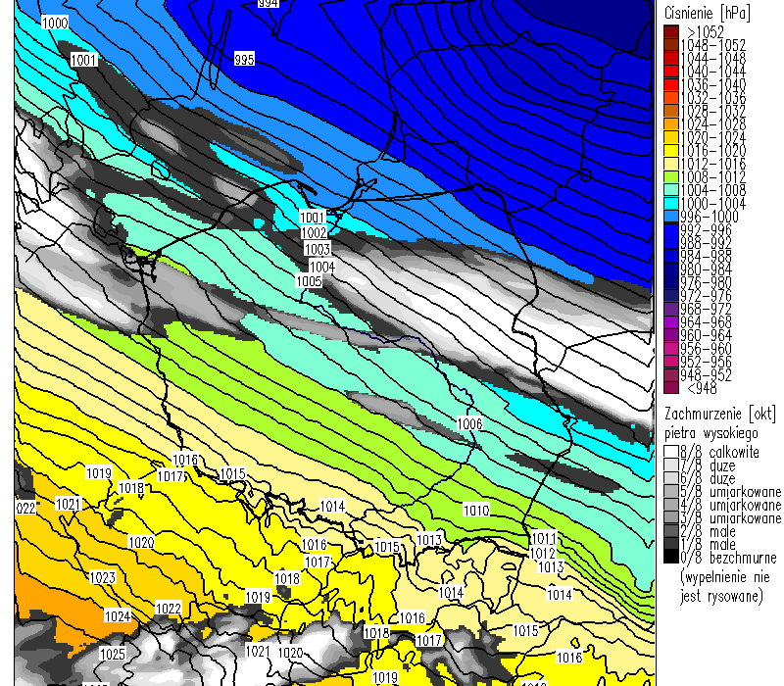Click the '1032-1036' legend range label
The image size is (784, 686).
pyautogui.click(x=713, y=98)
